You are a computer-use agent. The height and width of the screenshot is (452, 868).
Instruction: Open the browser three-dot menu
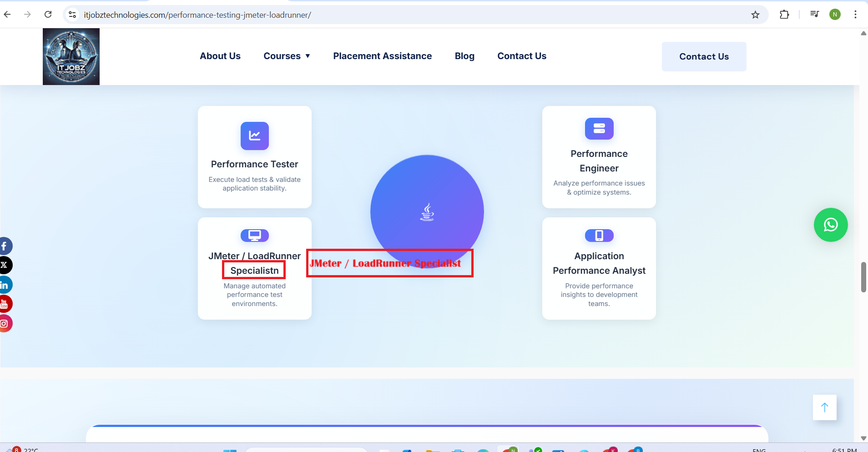coord(855,15)
